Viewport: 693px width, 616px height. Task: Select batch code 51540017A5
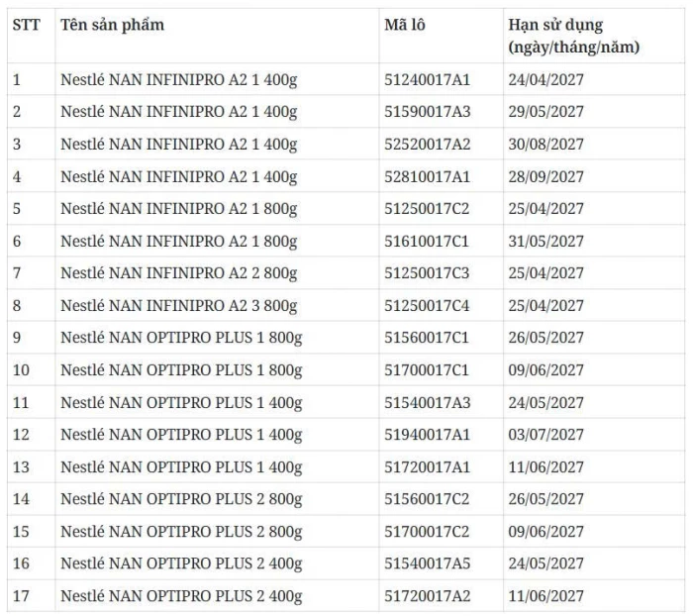(x=427, y=564)
